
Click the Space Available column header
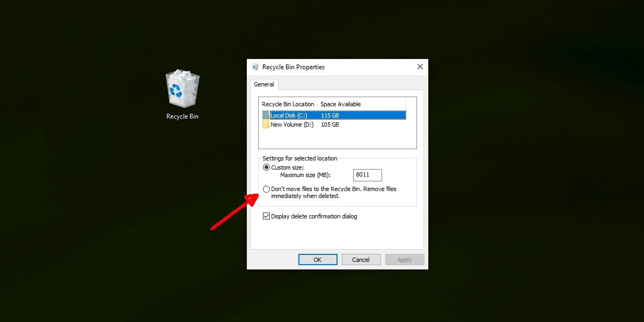(x=340, y=104)
